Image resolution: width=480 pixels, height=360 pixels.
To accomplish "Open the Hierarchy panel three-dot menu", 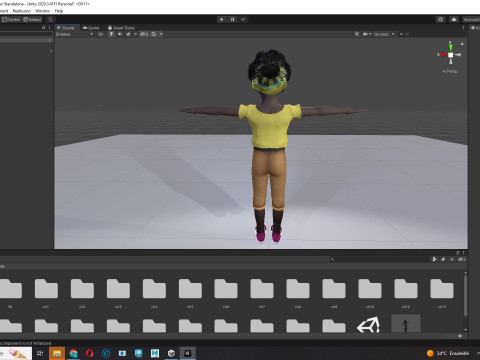I will (49, 28).
